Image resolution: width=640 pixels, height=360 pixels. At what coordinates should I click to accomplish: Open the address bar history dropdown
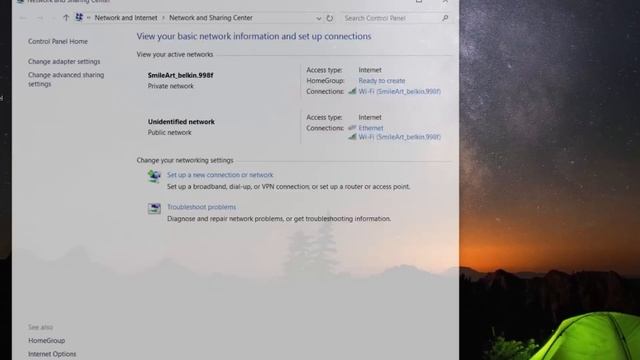318,18
